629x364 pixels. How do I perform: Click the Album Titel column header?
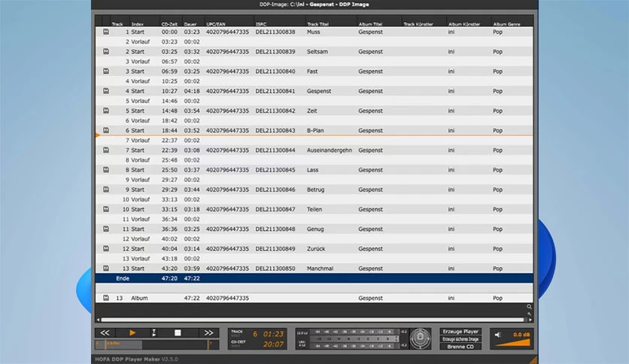tap(370, 24)
